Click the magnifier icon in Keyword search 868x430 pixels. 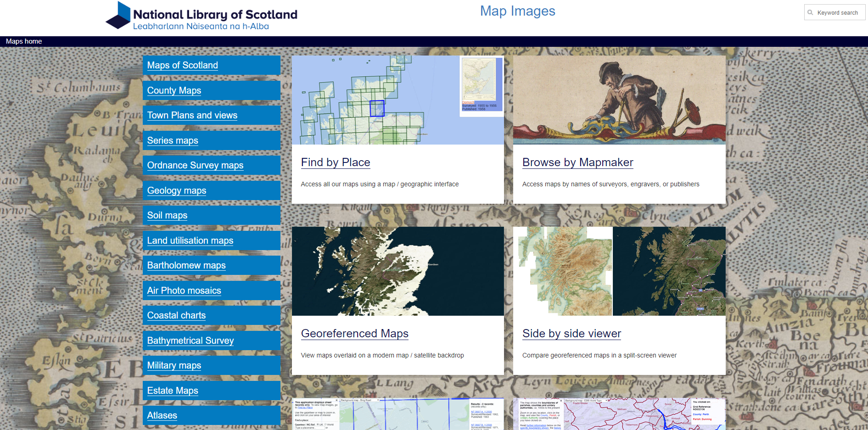pyautogui.click(x=811, y=12)
